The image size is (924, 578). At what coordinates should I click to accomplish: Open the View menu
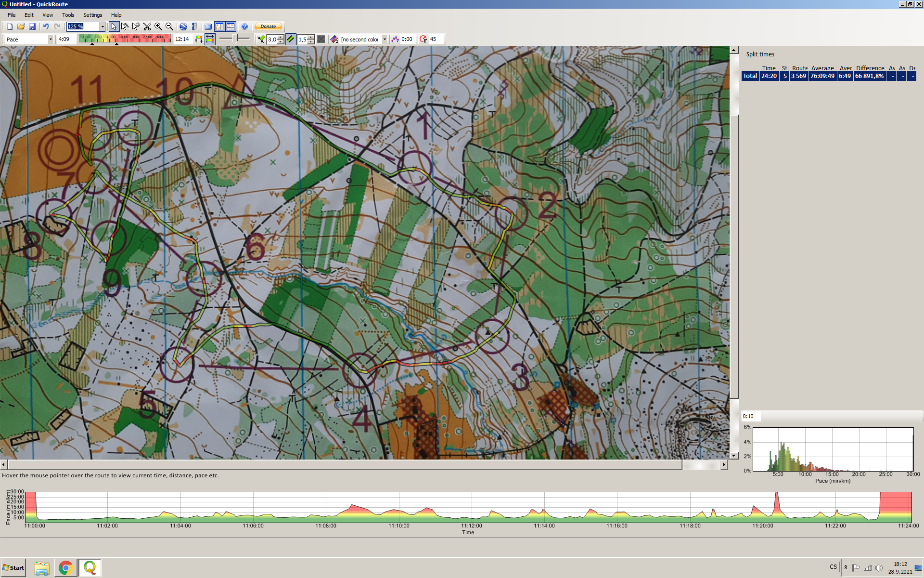pyautogui.click(x=48, y=15)
